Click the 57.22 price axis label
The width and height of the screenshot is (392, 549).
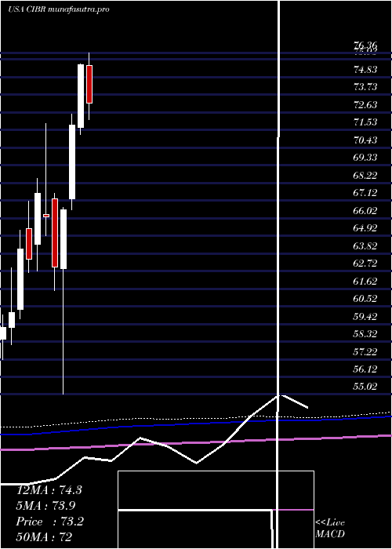click(x=365, y=351)
